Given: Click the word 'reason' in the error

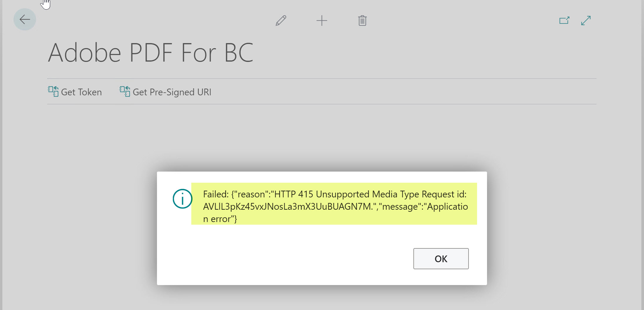Looking at the screenshot, I should pyautogui.click(x=251, y=194).
